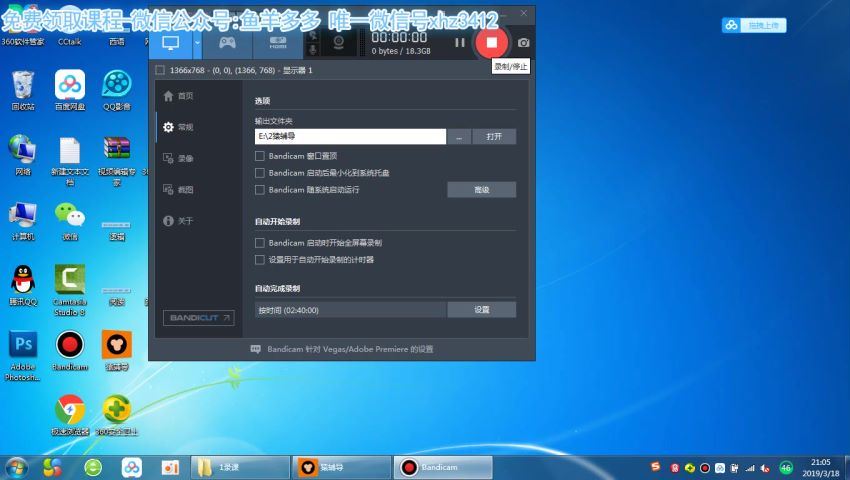The image size is (850, 480).
Task: Select the 新建文本文档 text file icon
Action: 70,161
